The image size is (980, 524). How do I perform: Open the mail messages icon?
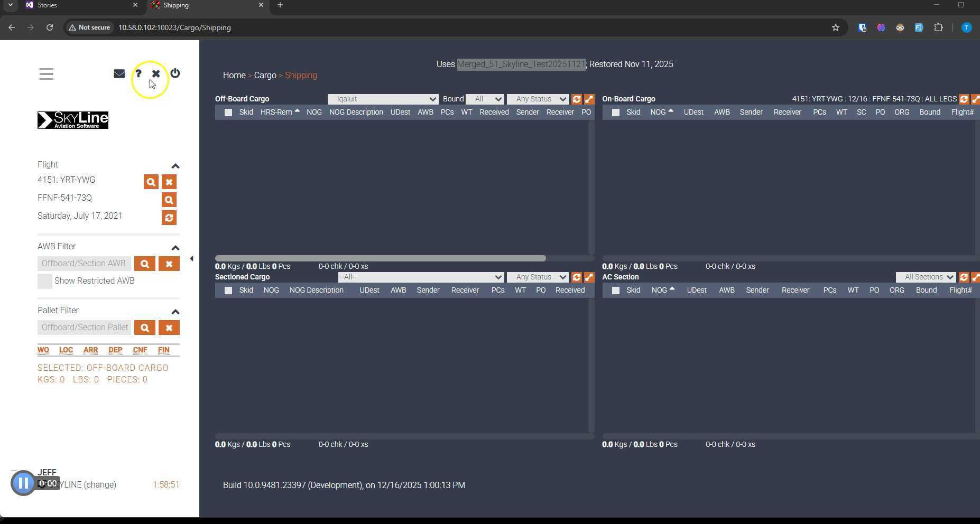[x=119, y=73]
